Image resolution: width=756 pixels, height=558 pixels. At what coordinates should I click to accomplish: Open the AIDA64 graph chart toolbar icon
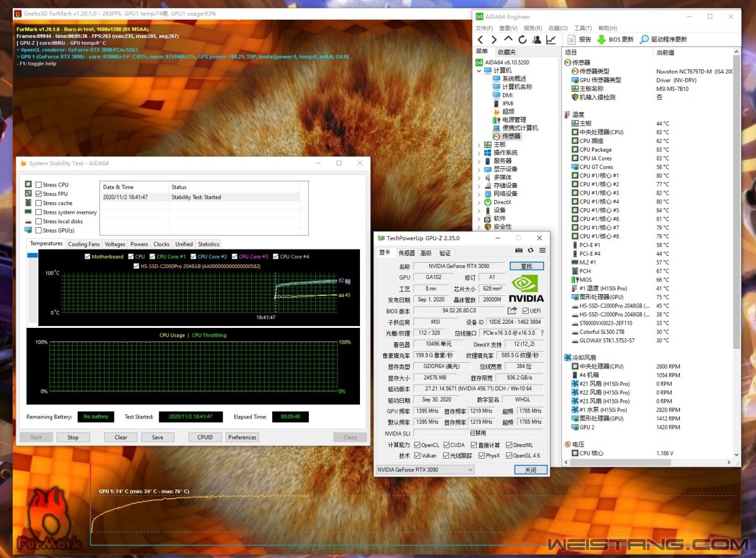click(x=551, y=40)
